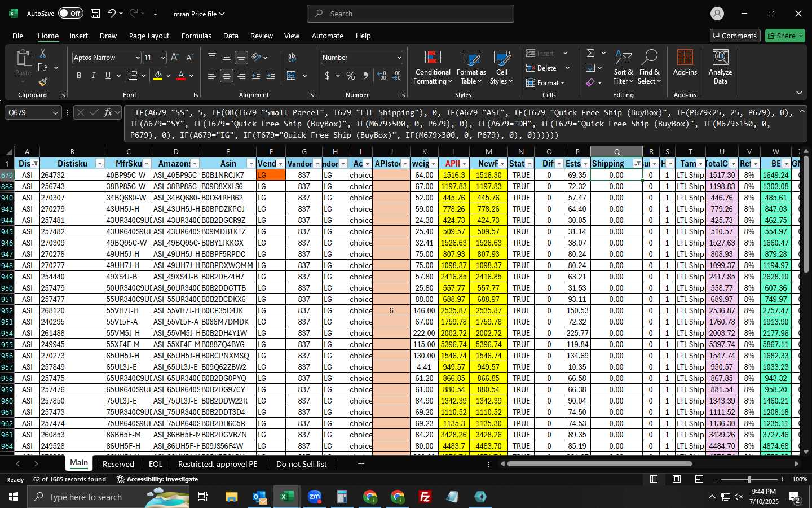Open NewF column filter dropdown
Viewport: 812px width, 508px height.
pyautogui.click(x=502, y=164)
